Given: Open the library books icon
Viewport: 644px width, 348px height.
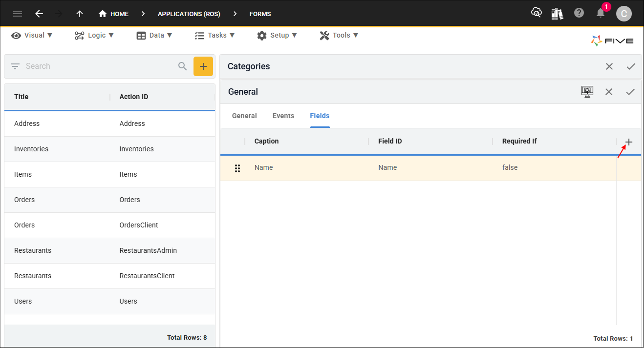Looking at the screenshot, I should (x=558, y=13).
